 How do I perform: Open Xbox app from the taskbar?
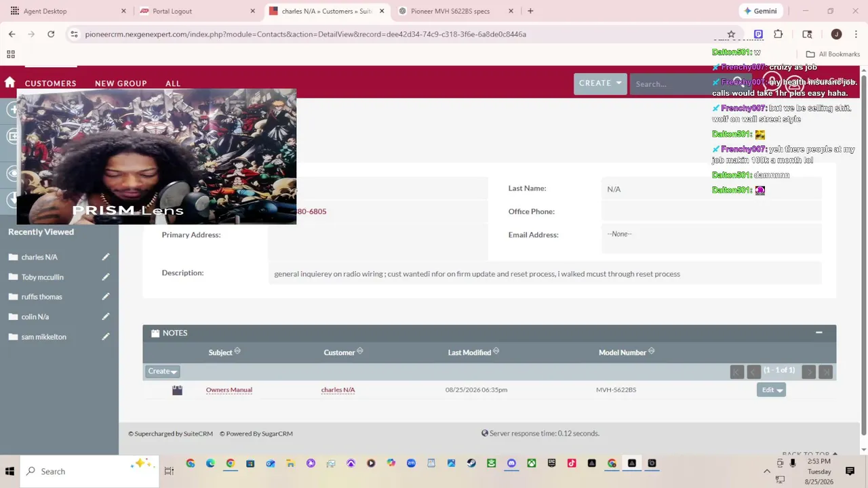(x=532, y=464)
